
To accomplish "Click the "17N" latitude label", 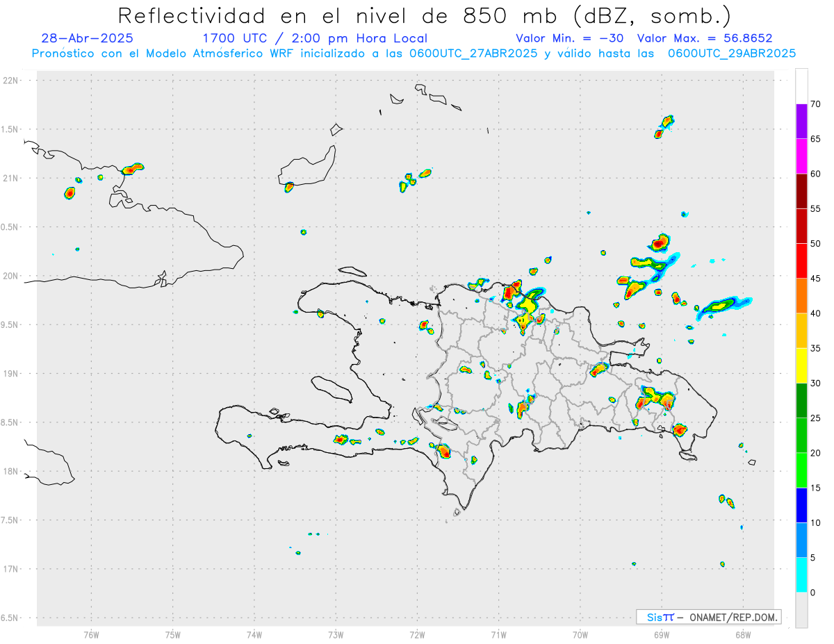I will coord(12,569).
